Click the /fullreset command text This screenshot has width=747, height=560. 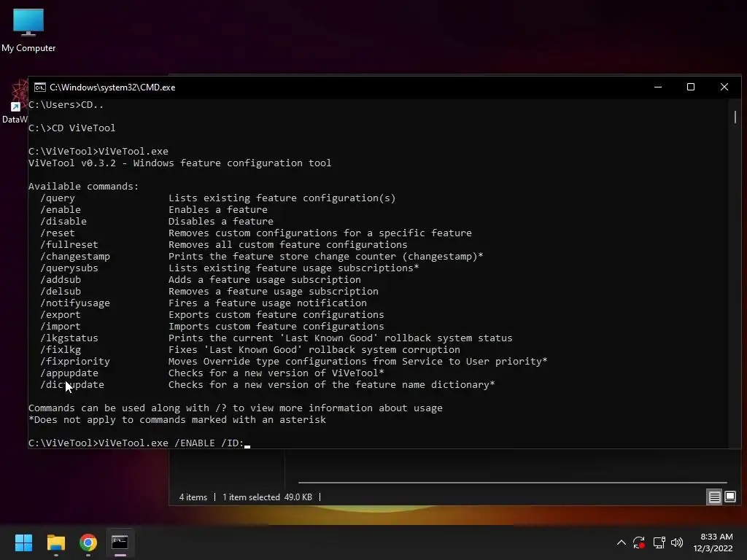click(69, 245)
